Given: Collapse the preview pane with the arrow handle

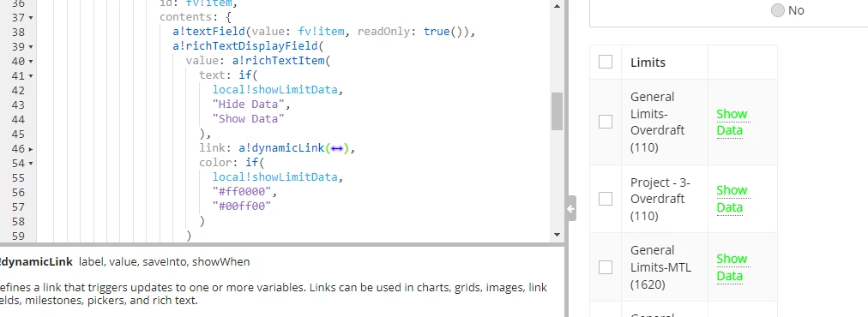Looking at the screenshot, I should click(570, 208).
